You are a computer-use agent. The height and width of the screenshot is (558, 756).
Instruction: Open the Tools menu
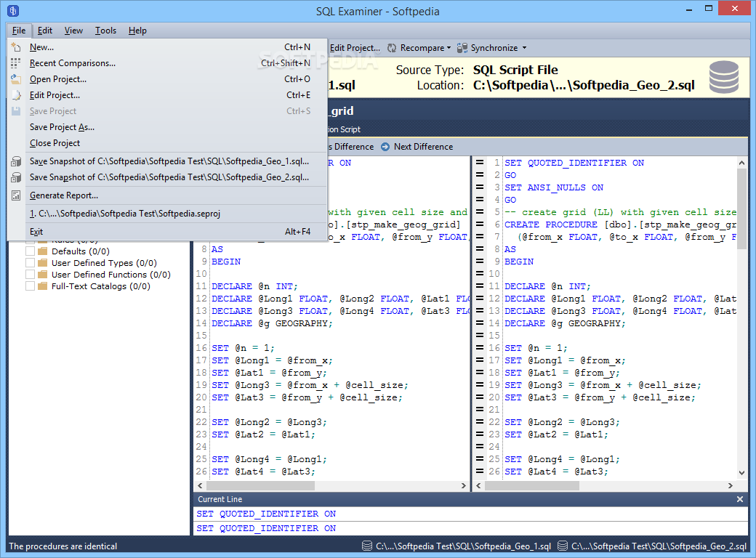(x=105, y=31)
